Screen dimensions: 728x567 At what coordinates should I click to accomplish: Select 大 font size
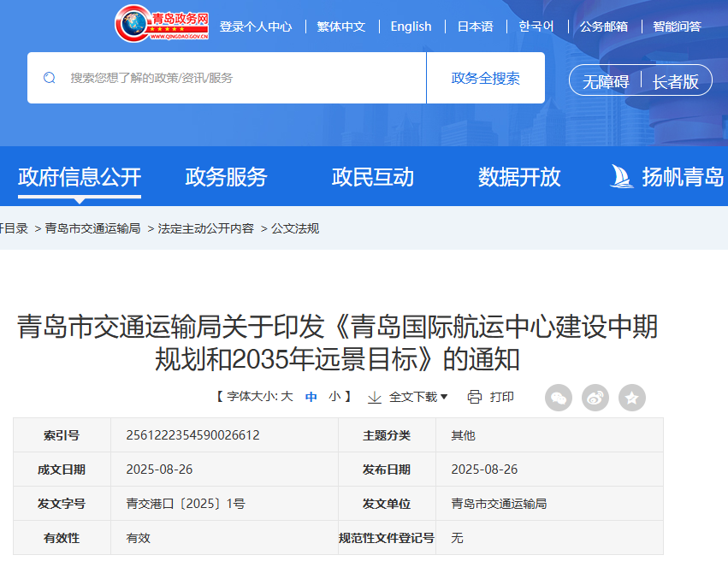(287, 397)
